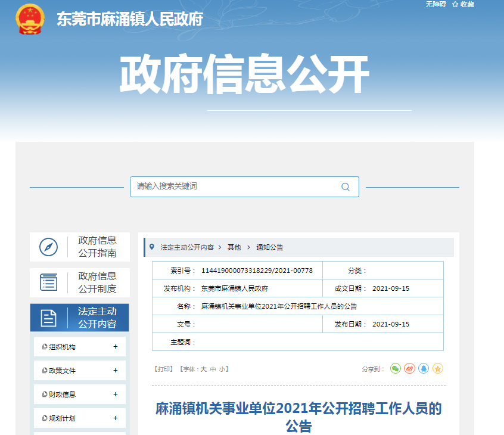The image size is (504, 435).
Task: Share the article to WeChat
Action: [x=396, y=369]
